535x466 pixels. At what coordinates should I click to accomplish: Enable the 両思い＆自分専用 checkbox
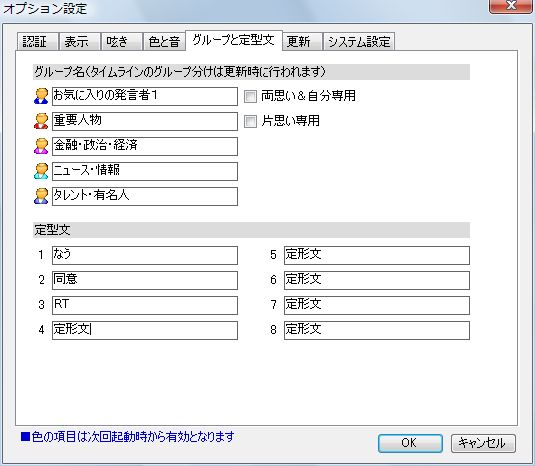click(x=250, y=96)
